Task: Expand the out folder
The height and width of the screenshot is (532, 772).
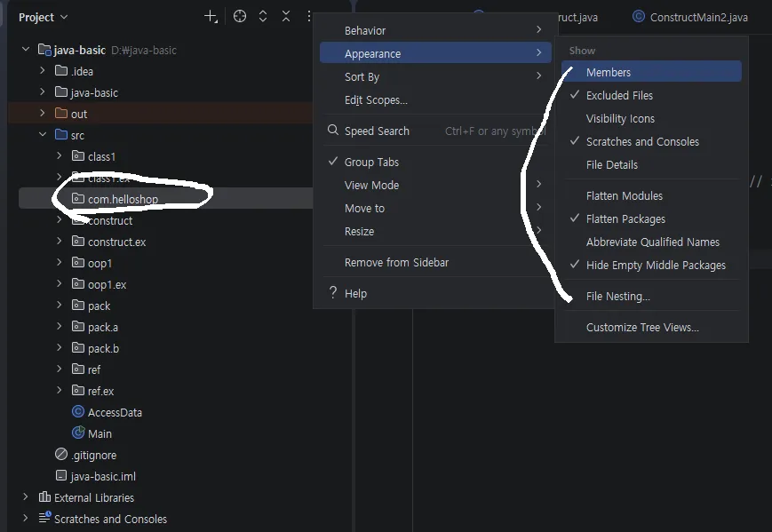Action: pos(43,113)
